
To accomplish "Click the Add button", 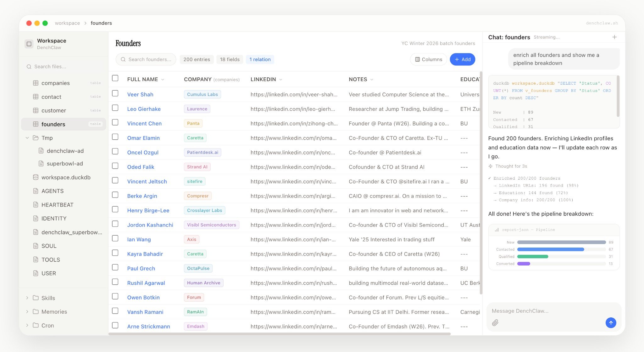I will (x=462, y=59).
